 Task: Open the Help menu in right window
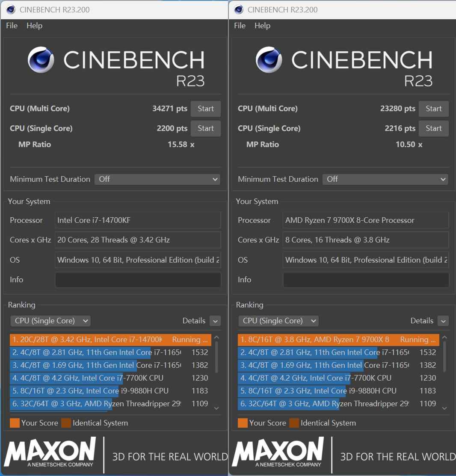262,26
